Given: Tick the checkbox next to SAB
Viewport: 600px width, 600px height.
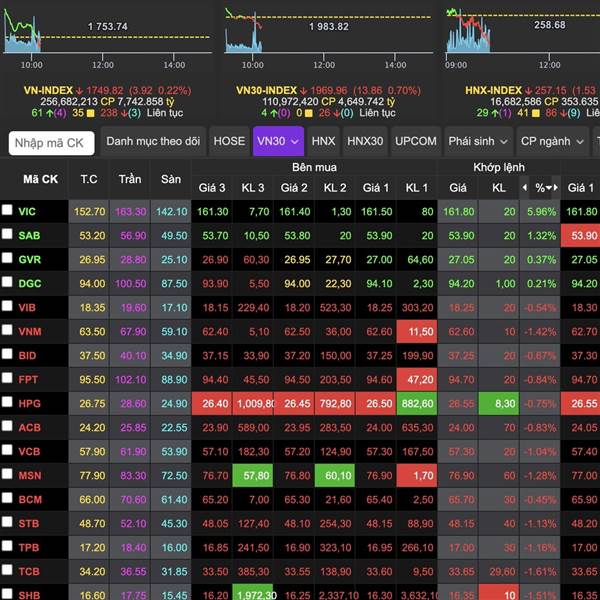Looking at the screenshot, I should (x=7, y=233).
